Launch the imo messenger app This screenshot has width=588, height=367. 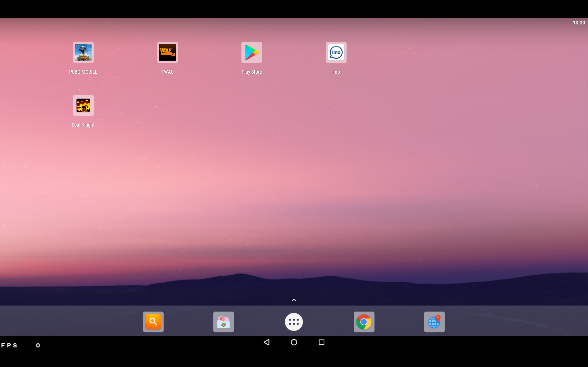point(336,52)
